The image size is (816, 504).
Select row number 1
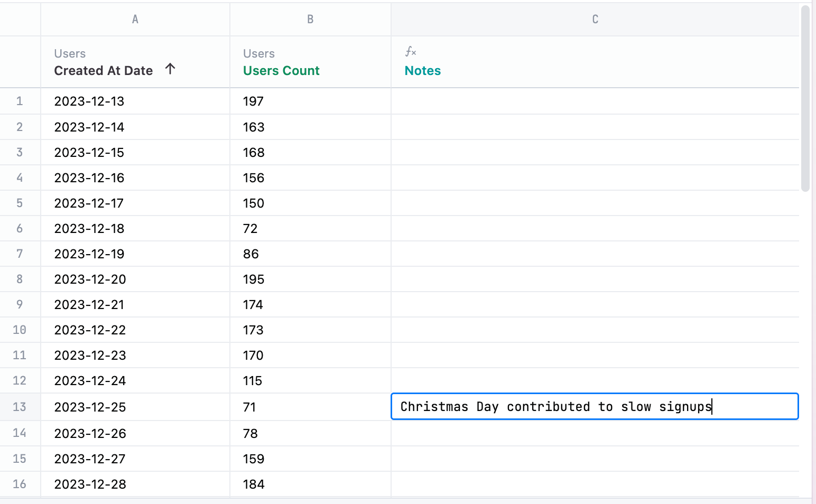(x=20, y=101)
